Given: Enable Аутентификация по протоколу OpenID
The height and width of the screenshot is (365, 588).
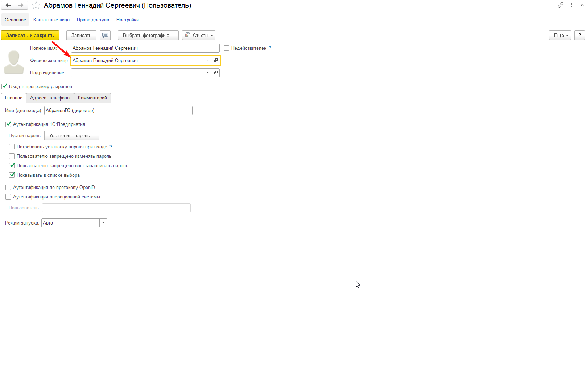Looking at the screenshot, I should (8, 187).
